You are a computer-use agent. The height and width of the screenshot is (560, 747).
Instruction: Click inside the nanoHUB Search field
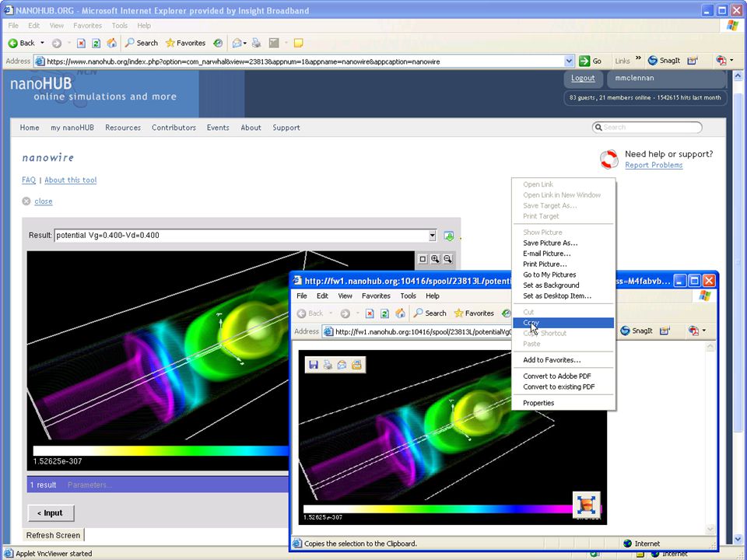648,128
